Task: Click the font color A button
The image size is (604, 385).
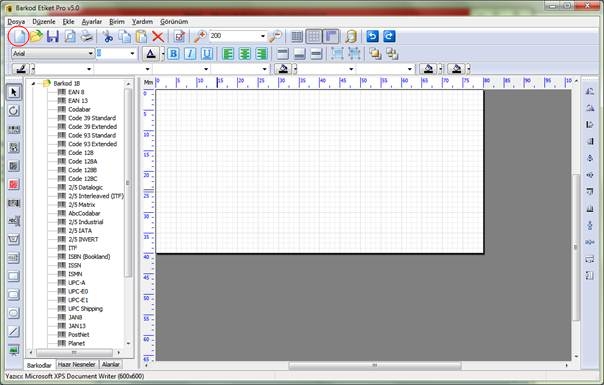Action: pyautogui.click(x=151, y=54)
